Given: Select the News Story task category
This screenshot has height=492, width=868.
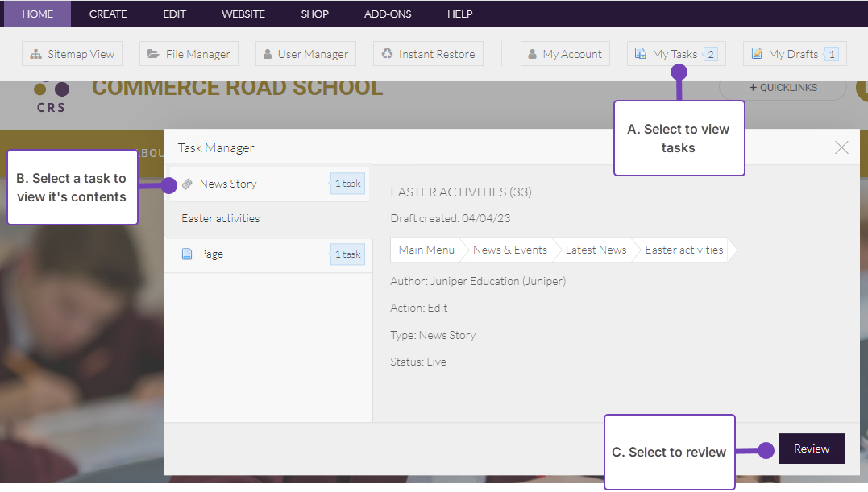Looking at the screenshot, I should click(228, 184).
